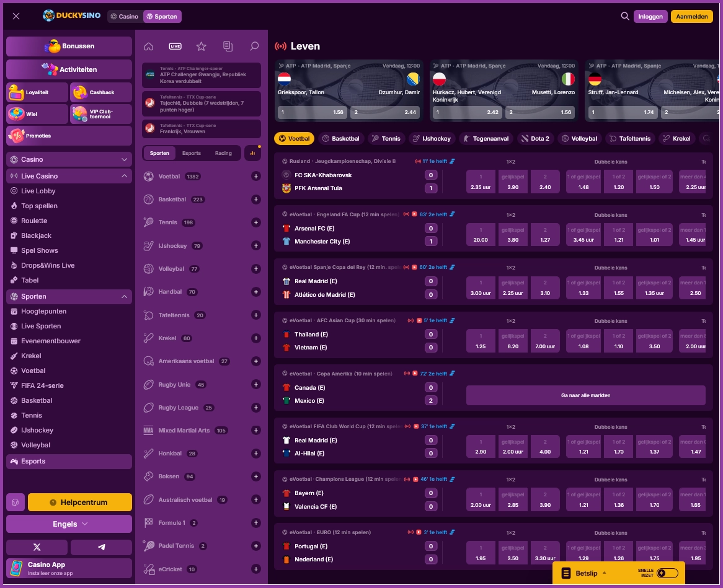Expand Mixed Martial Arts plus button
The height and width of the screenshot is (588, 723).
coord(256,431)
